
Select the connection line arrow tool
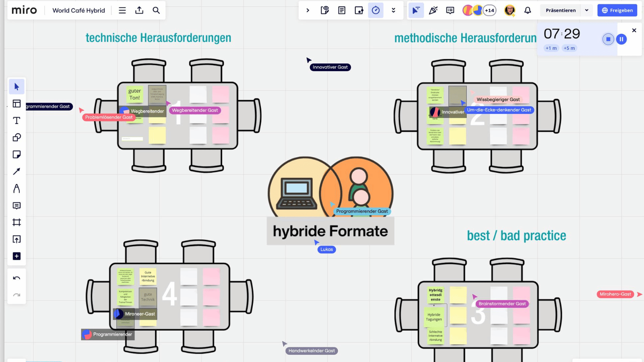click(x=17, y=171)
